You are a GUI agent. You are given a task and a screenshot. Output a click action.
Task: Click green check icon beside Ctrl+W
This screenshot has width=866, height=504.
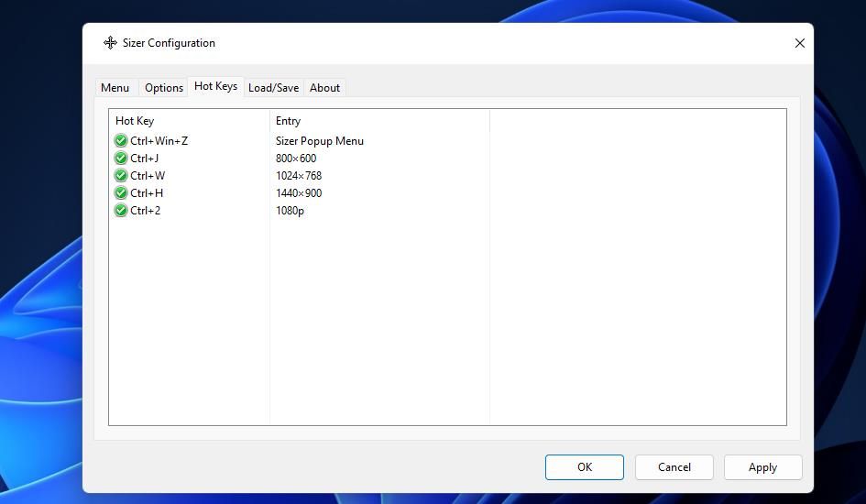click(121, 176)
